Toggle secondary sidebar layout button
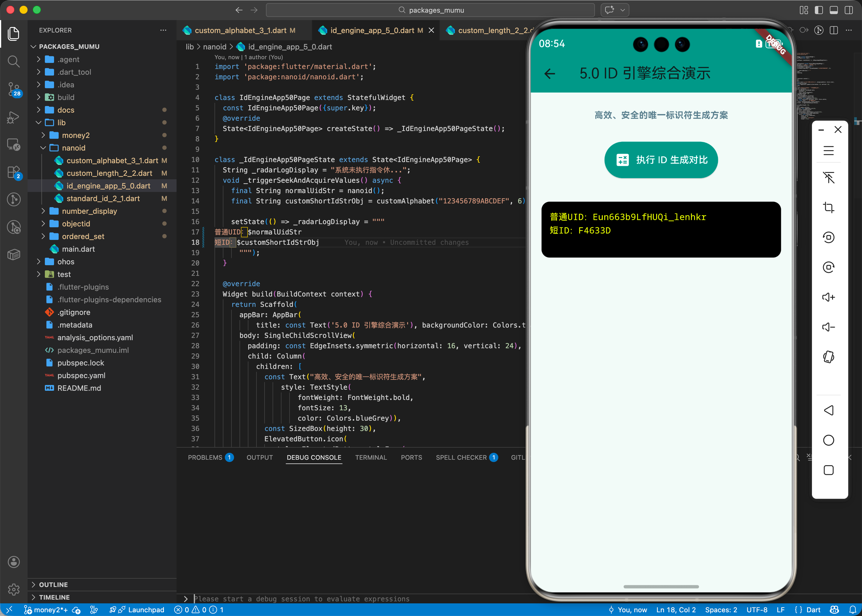Image resolution: width=862 pixels, height=616 pixels. click(849, 10)
